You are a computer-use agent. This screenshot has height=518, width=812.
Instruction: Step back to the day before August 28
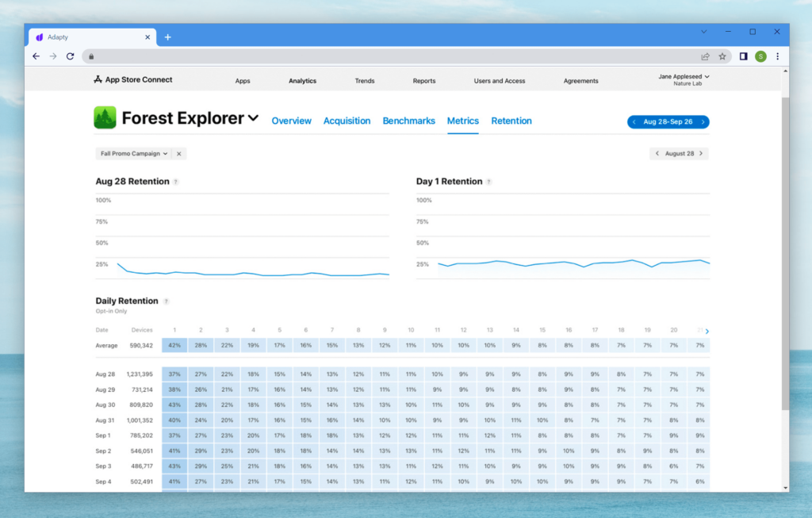(657, 154)
